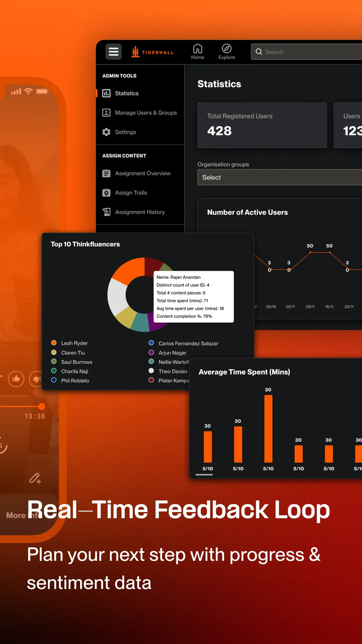Viewport: 362px width, 644px height.
Task: Open the hamburger menu button
Action: tap(114, 52)
